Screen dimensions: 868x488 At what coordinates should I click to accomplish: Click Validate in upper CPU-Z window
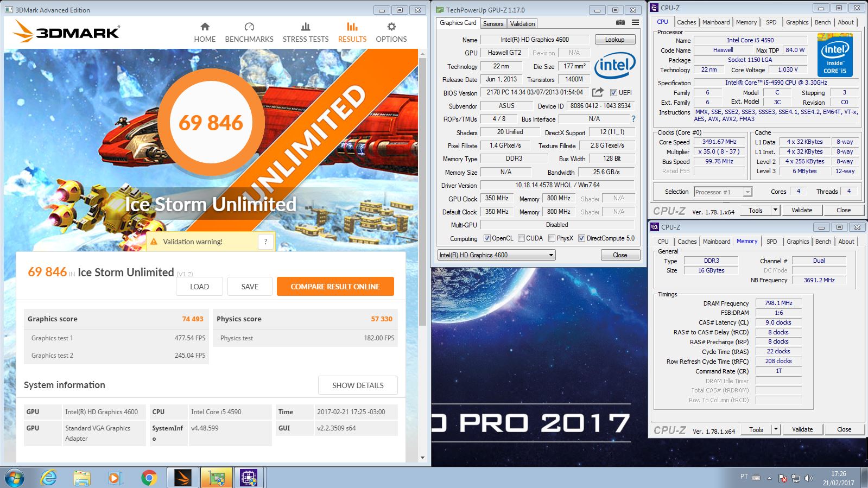tap(802, 210)
